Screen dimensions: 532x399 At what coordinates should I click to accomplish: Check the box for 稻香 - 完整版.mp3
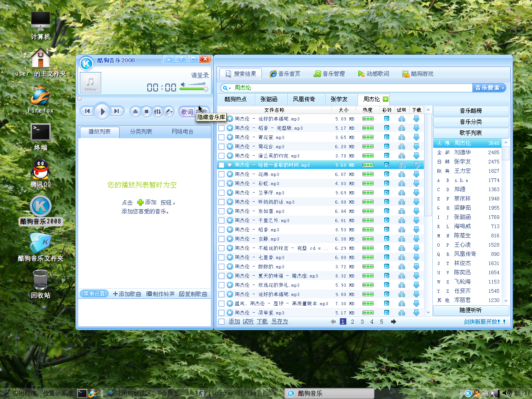pyautogui.click(x=222, y=128)
